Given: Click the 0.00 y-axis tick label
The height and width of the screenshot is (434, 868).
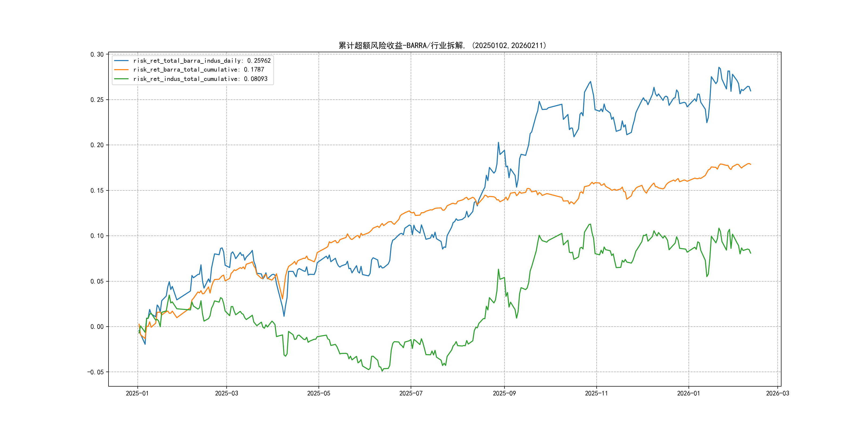Looking at the screenshot, I should pos(97,327).
